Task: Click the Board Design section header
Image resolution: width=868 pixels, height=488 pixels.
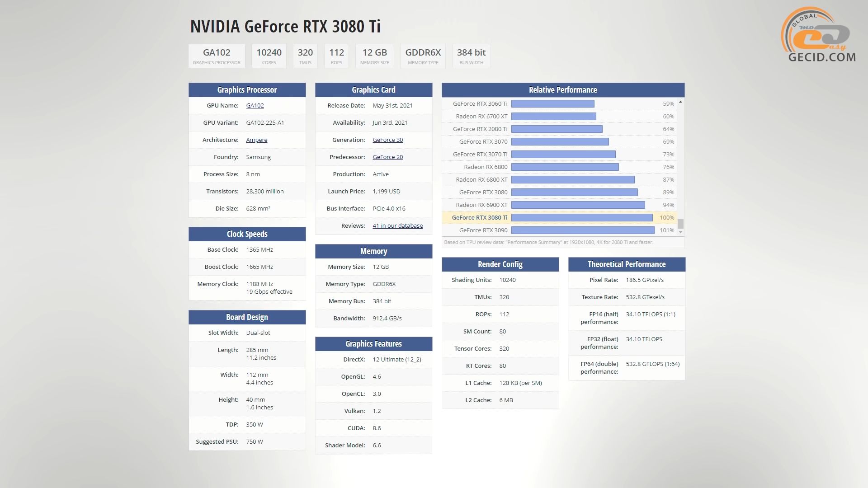Action: 247,317
